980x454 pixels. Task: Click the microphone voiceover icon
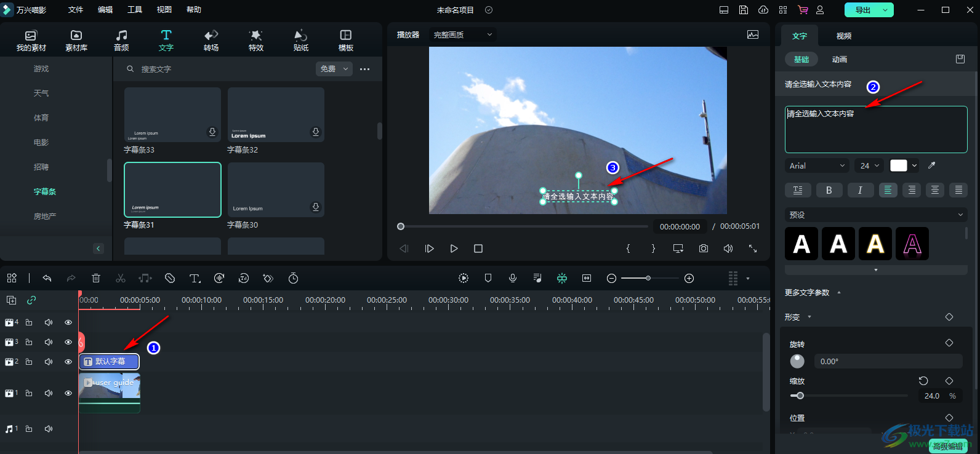[513, 279]
